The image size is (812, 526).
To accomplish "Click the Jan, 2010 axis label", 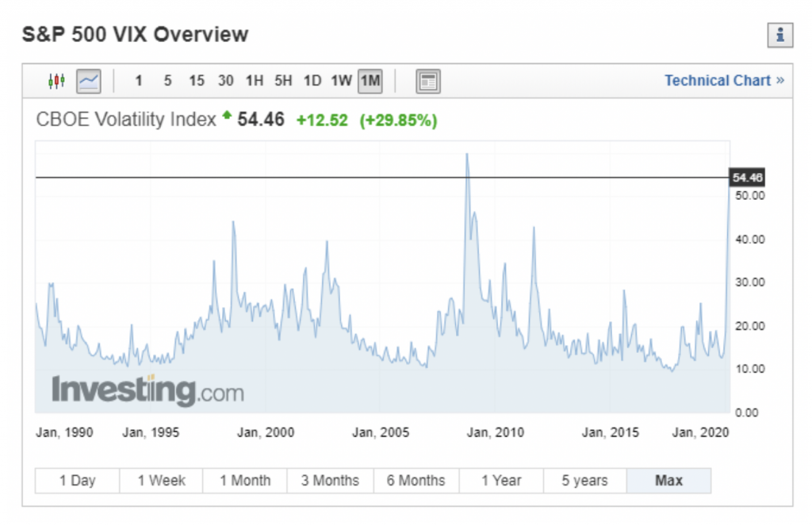I will 496,432.
